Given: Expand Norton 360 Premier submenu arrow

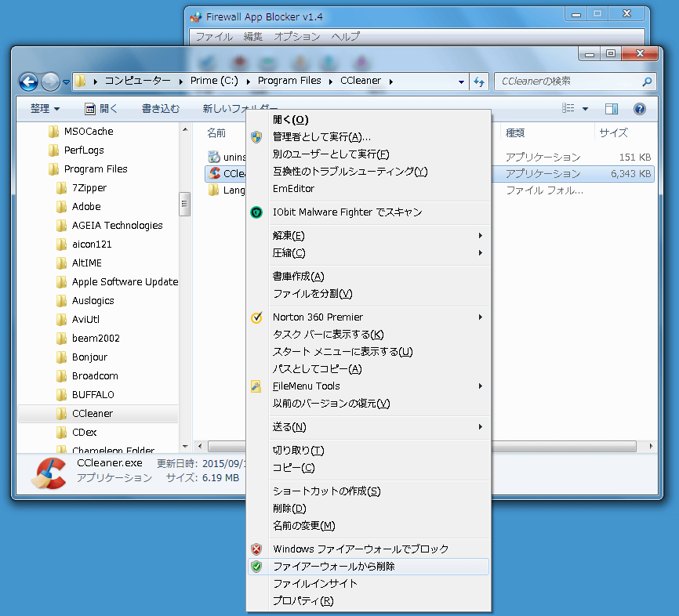Looking at the screenshot, I should tap(480, 317).
